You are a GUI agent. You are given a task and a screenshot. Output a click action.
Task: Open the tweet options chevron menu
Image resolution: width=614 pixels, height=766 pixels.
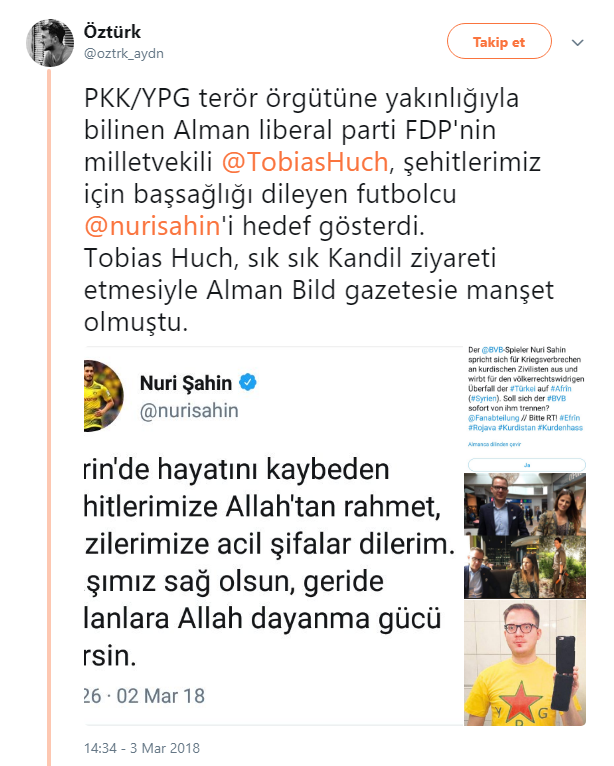577,43
